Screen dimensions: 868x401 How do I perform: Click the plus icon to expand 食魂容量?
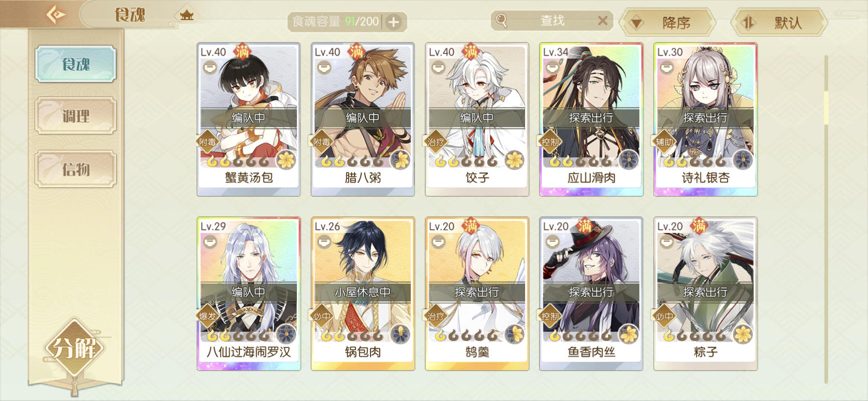(394, 22)
